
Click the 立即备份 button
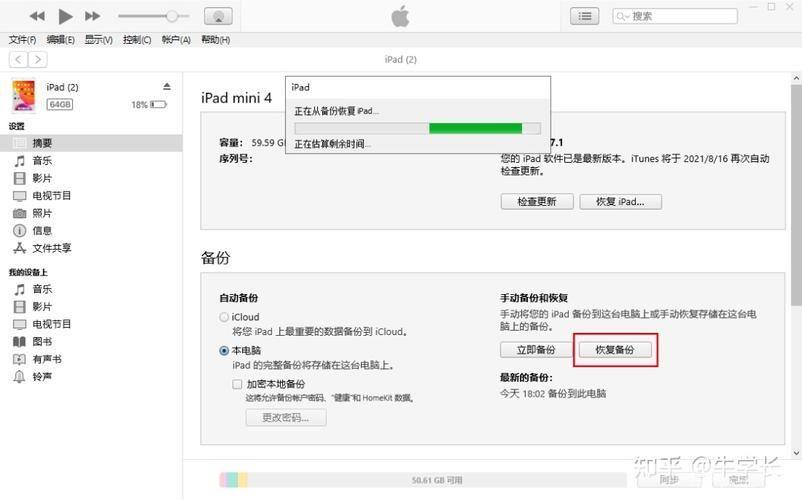536,350
